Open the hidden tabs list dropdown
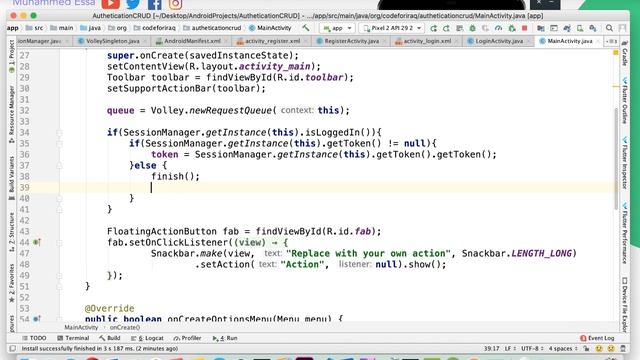Image resolution: width=640 pixels, height=360 pixels. (611, 41)
